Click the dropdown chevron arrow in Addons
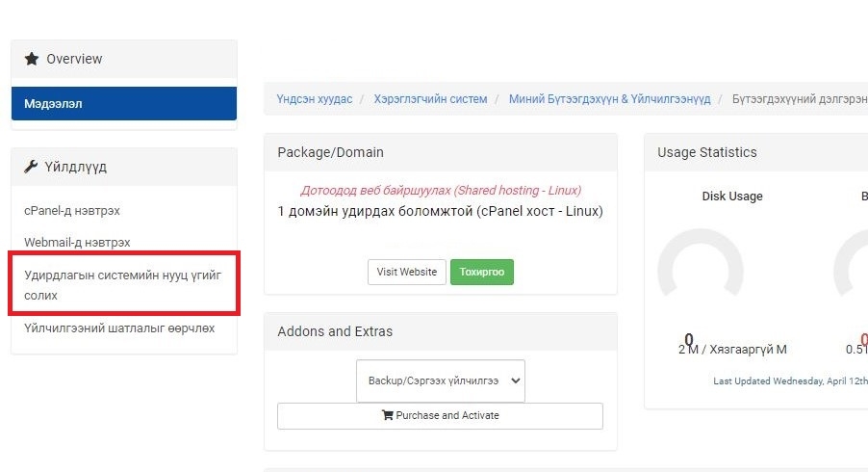Screen dimensions: 868x472 coord(516,380)
